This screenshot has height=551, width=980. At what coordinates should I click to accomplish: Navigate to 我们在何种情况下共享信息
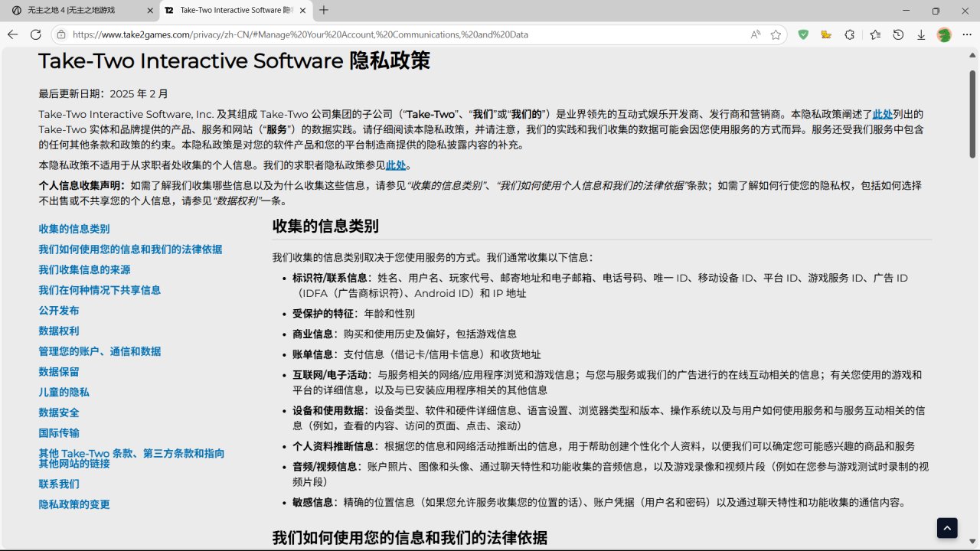click(100, 290)
